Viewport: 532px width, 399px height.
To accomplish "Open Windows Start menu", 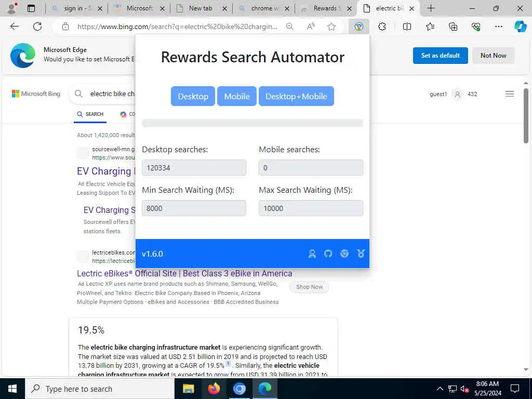I will coord(12,389).
